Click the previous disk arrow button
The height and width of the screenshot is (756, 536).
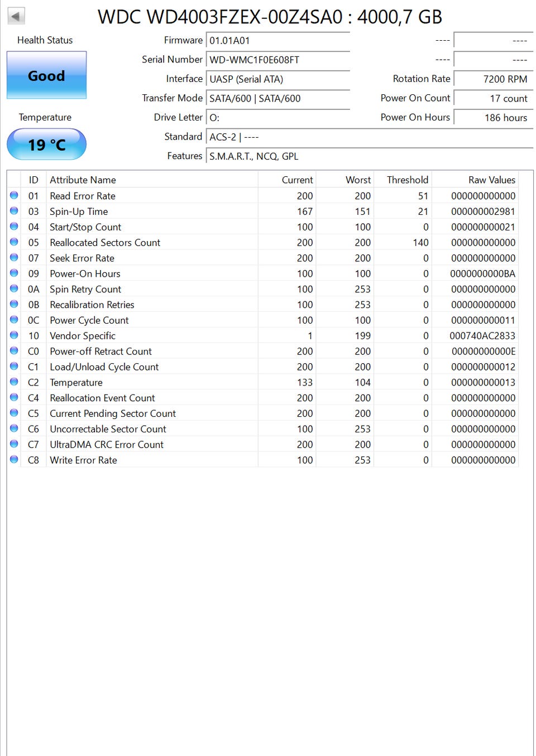pos(16,16)
